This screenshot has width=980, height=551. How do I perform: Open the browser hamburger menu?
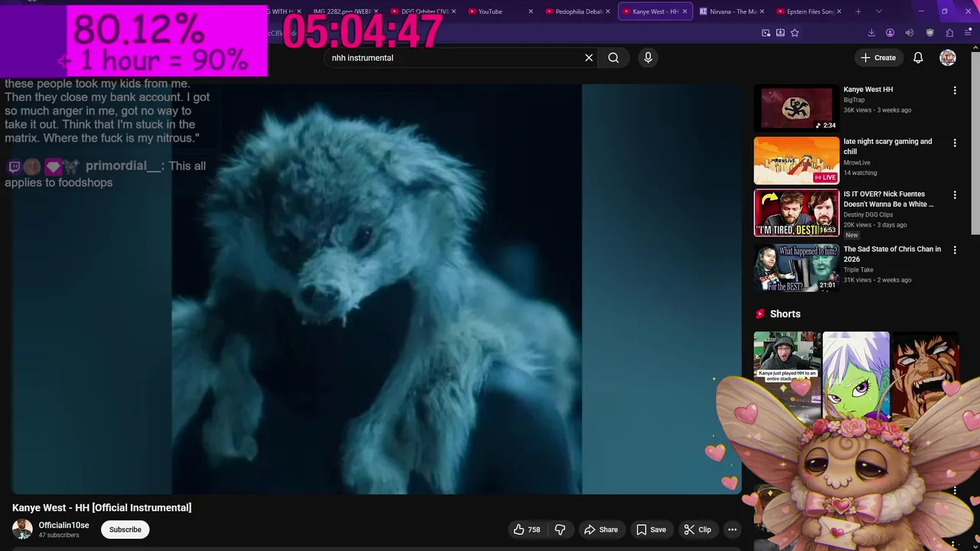pyautogui.click(x=968, y=33)
